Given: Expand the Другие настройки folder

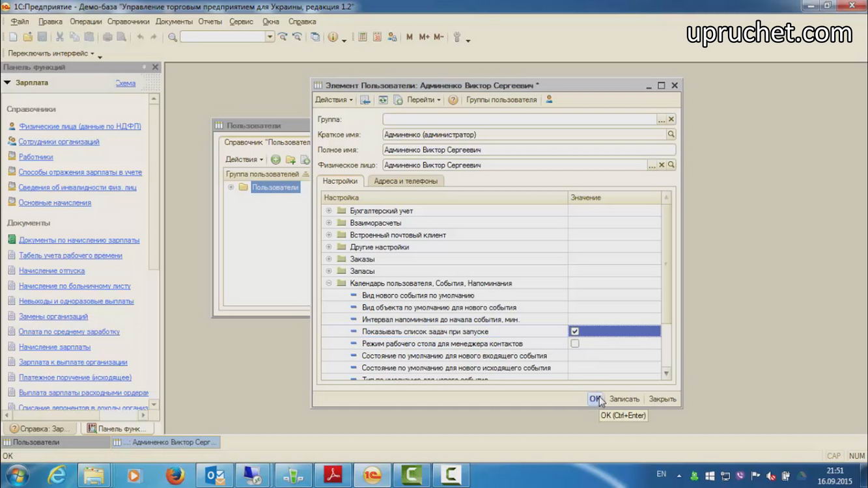Looking at the screenshot, I should click(x=329, y=247).
